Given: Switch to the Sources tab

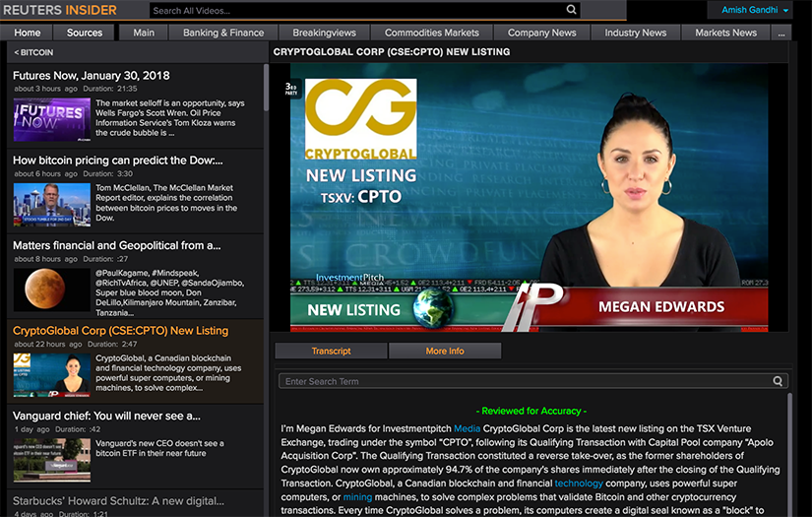Looking at the screenshot, I should [85, 32].
